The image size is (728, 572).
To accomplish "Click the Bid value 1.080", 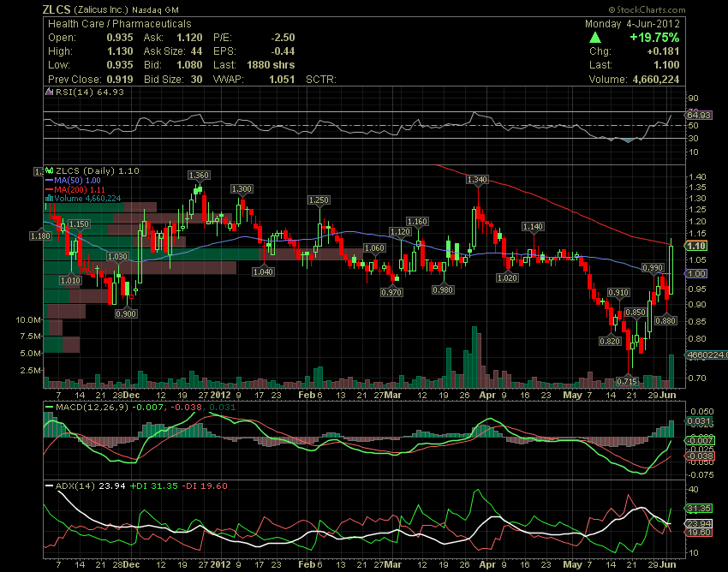I will [x=189, y=65].
